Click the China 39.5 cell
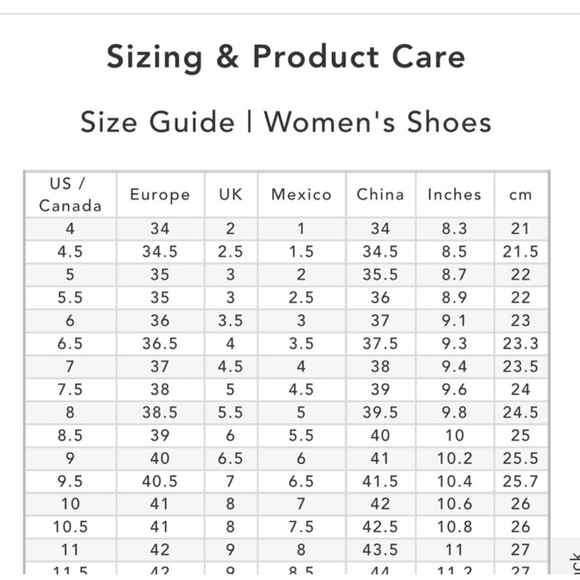 pyautogui.click(x=380, y=412)
